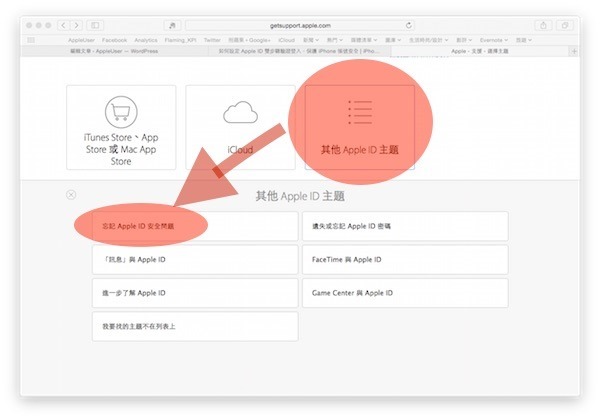The image size is (600, 420).
Task: Open the AppleUser bookmark
Action: coord(82,40)
